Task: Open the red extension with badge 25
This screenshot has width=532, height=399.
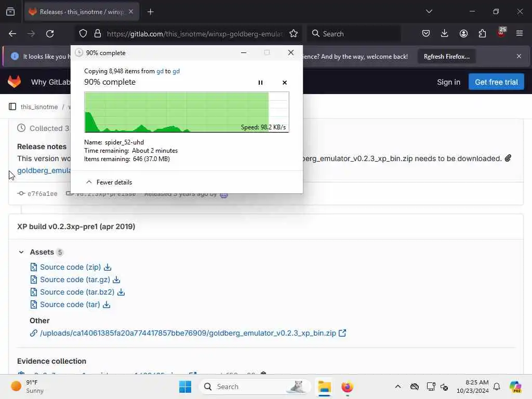Action: coord(501,33)
